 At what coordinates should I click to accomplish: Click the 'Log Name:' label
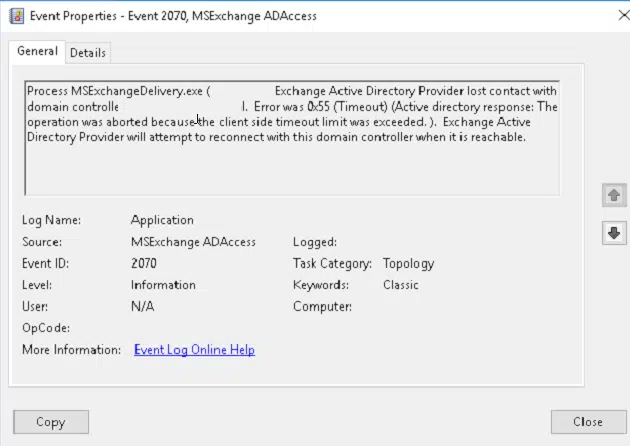click(x=51, y=220)
